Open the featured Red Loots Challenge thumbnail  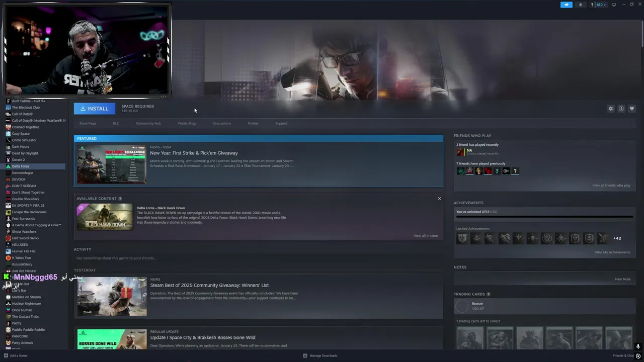[112, 164]
